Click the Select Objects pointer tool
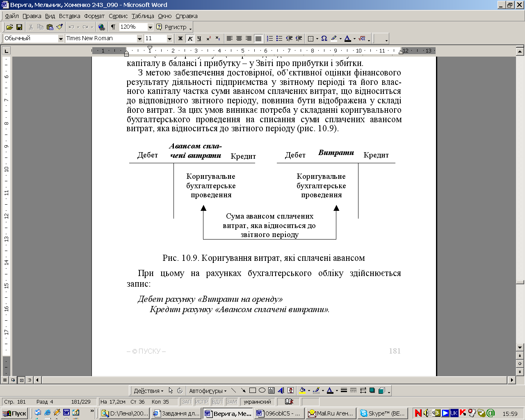Image resolution: width=525 pixels, height=420 pixels. tap(171, 390)
